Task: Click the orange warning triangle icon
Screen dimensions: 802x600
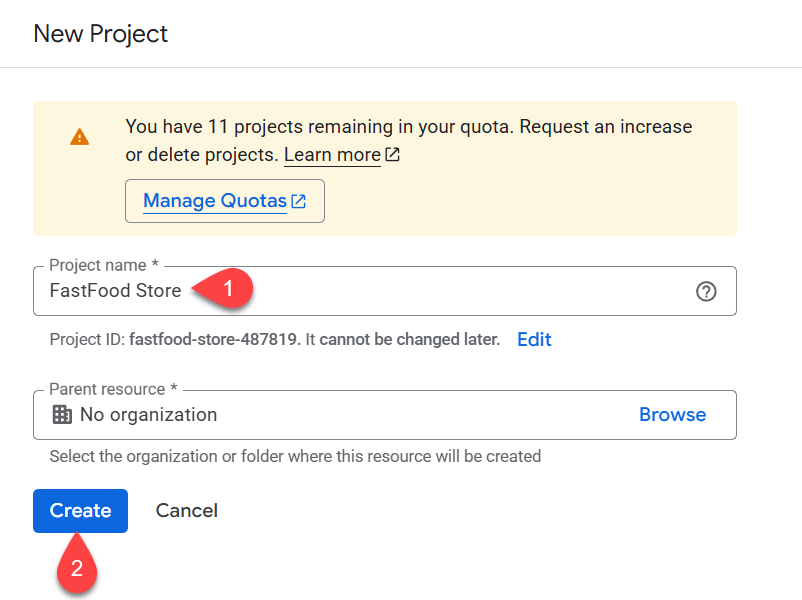Action: coord(79,137)
